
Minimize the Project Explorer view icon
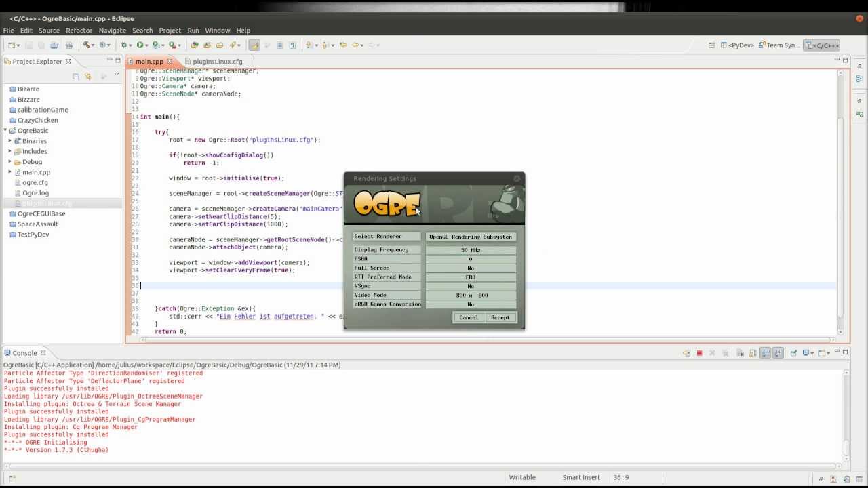click(x=109, y=60)
